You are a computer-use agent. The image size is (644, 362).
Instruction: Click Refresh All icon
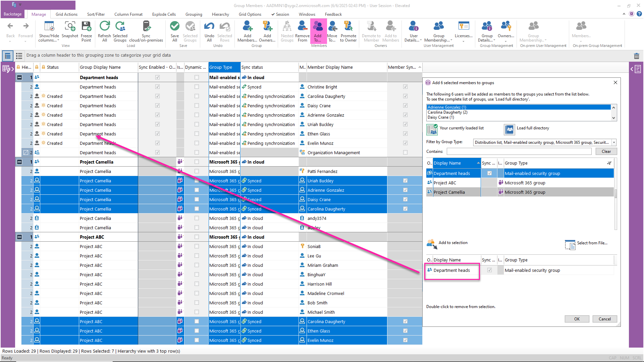pos(104,26)
